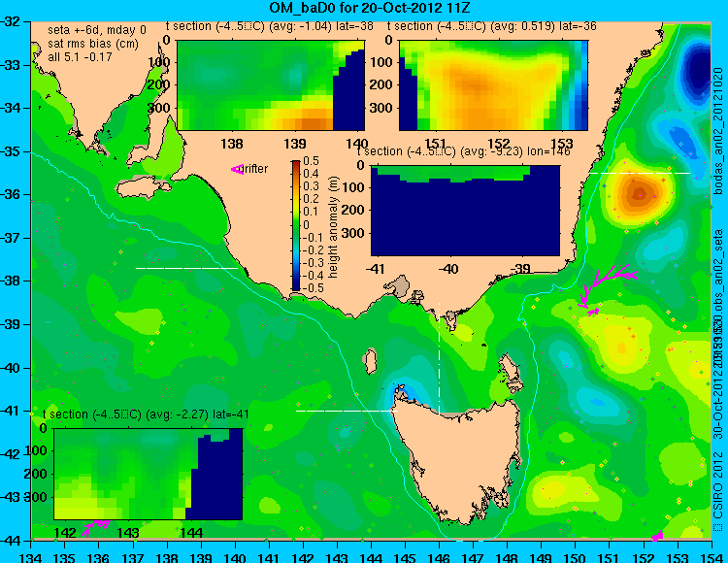Click the white dashed section line at 41S

(347, 411)
